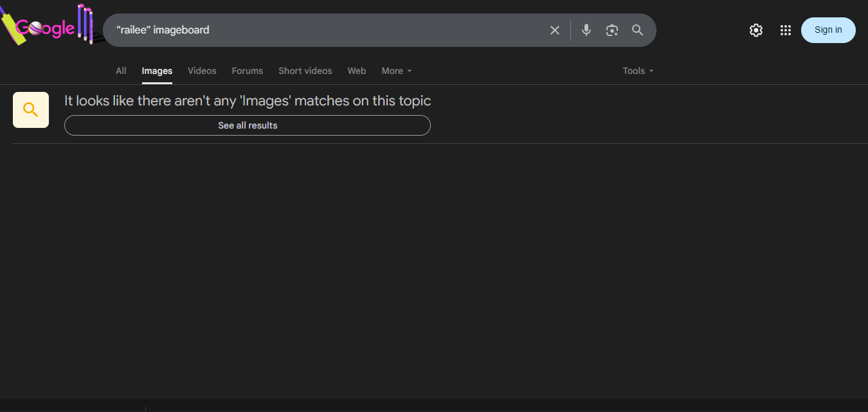Expand the More search filters dropdown
The height and width of the screenshot is (412, 868).
coord(396,71)
